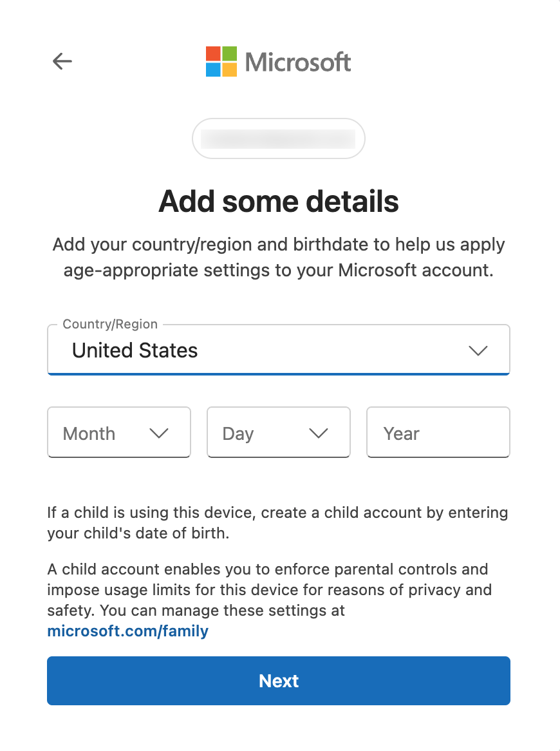Click the back navigation arrow

click(x=62, y=61)
